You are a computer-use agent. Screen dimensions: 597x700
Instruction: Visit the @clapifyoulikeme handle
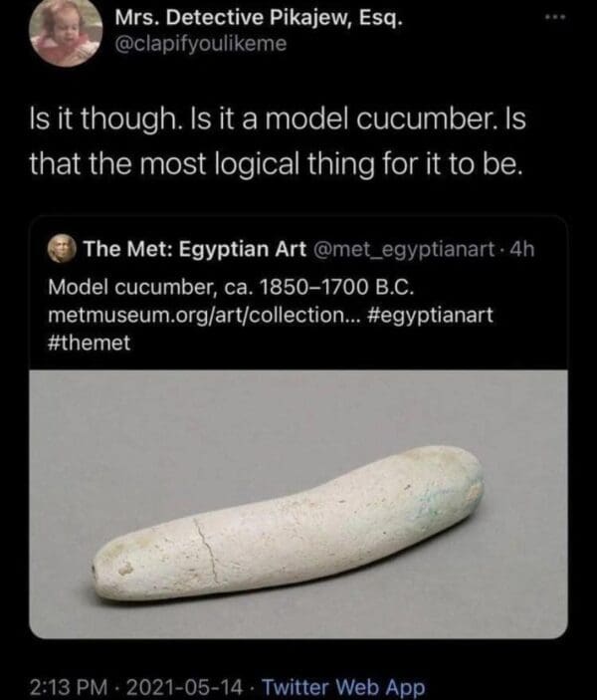coord(201,44)
